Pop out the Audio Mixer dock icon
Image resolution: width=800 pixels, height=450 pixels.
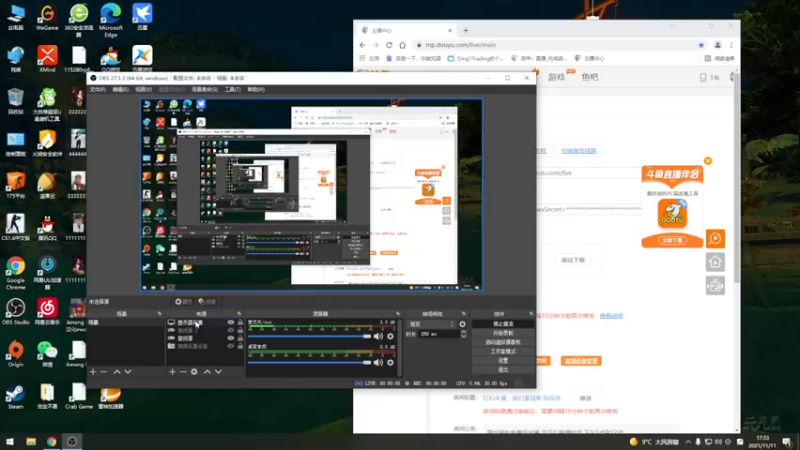(x=398, y=314)
